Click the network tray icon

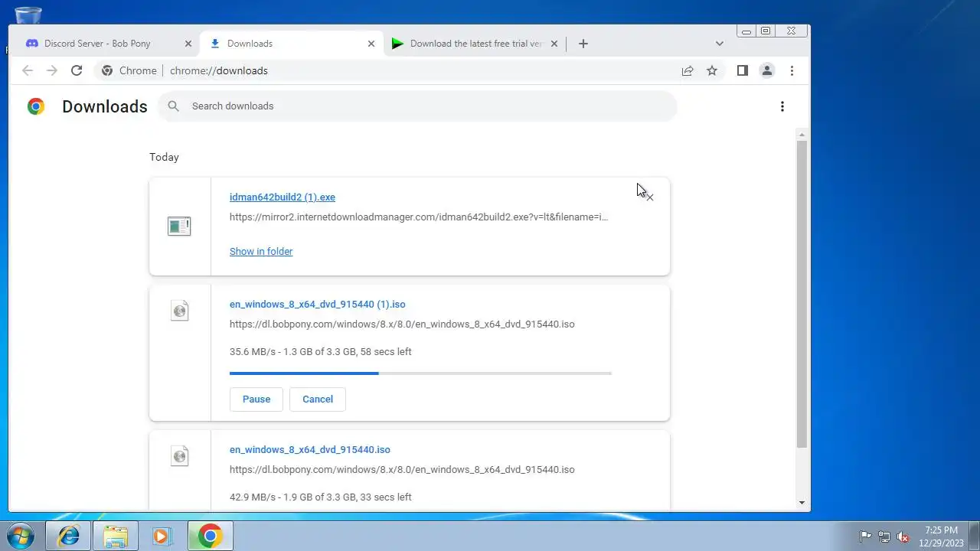coord(884,536)
